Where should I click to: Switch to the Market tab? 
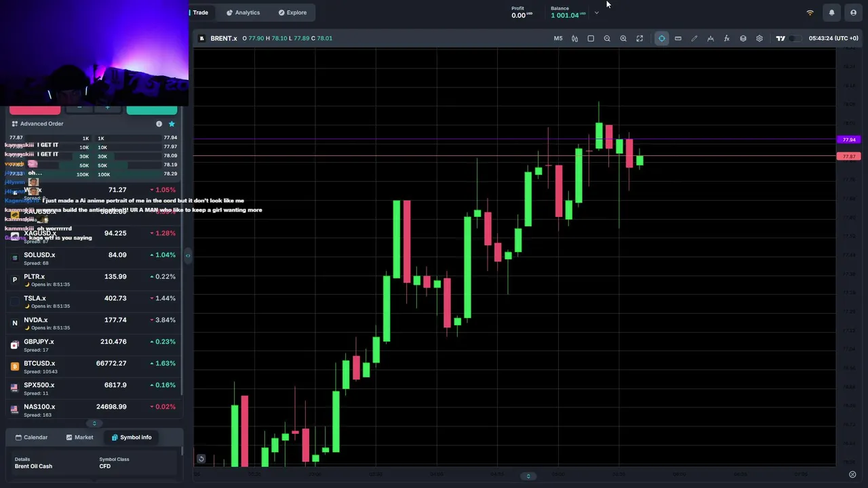coord(80,437)
